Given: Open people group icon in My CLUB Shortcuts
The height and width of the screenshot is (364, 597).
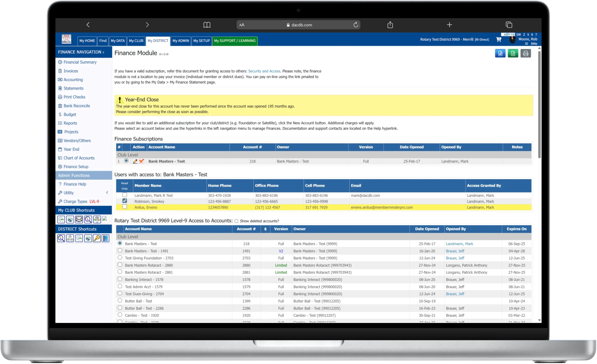Looking at the screenshot, I should (97, 220).
